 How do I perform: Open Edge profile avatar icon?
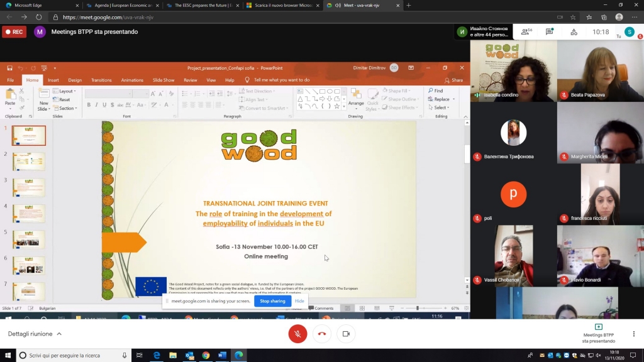619,17
